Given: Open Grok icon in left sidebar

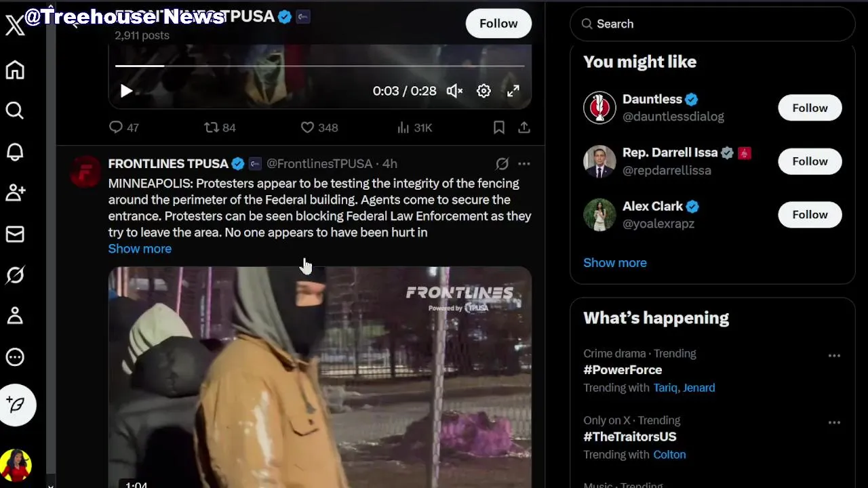Looking at the screenshot, I should point(15,275).
